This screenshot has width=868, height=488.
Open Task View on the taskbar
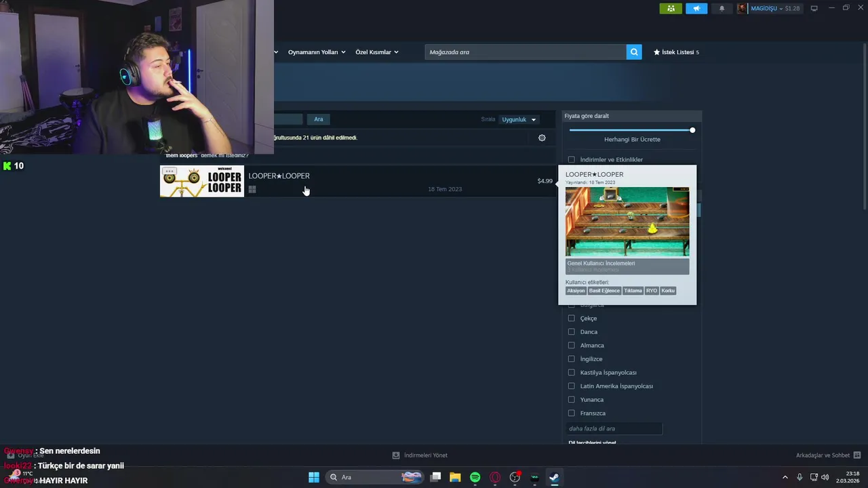(435, 477)
